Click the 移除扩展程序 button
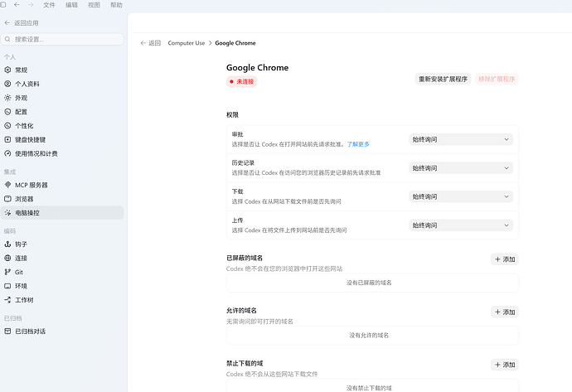 click(497, 79)
